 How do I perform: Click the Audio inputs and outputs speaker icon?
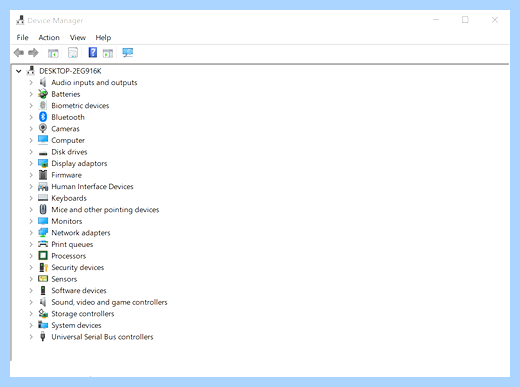43,82
